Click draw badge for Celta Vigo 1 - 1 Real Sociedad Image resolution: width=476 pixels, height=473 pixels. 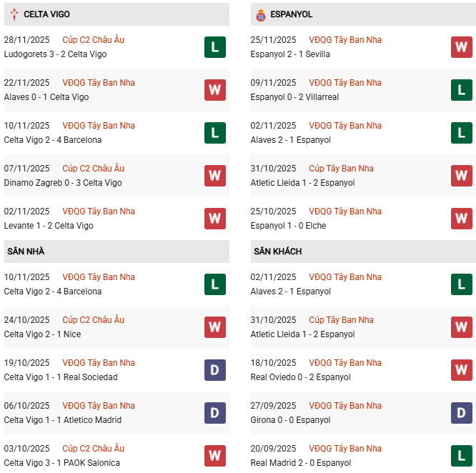tap(214, 370)
